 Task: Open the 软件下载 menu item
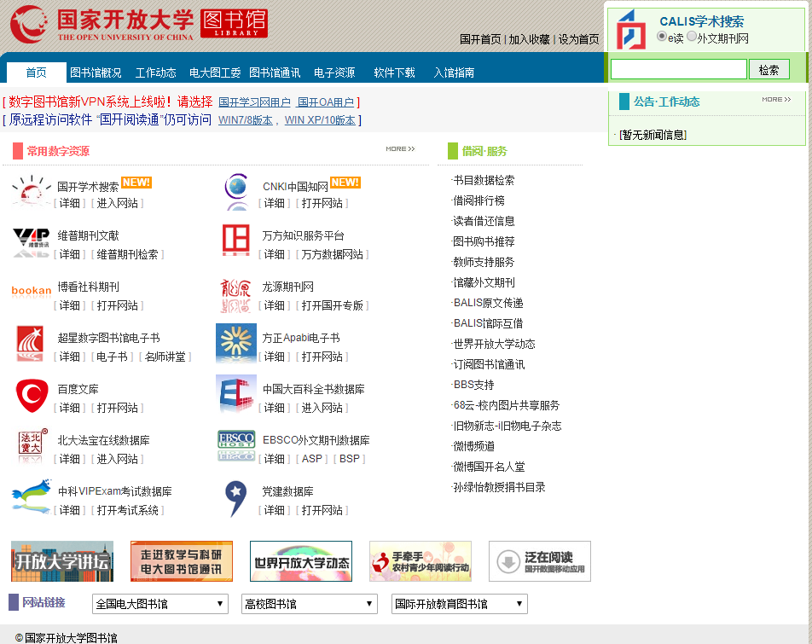click(x=395, y=73)
